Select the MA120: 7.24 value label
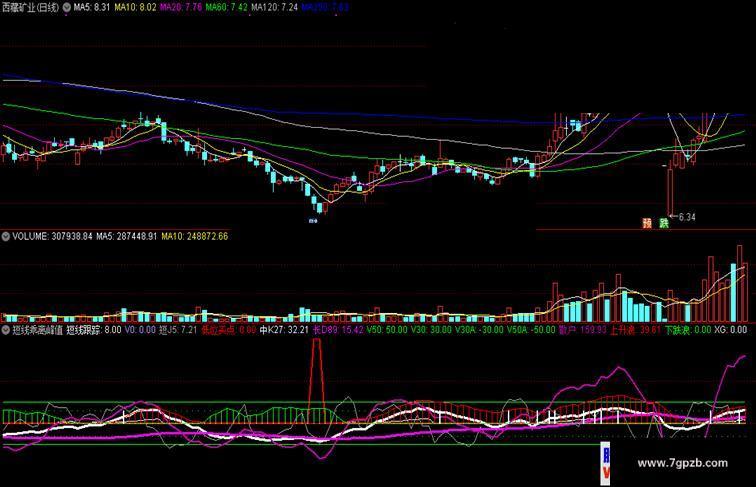Screen dimensions: 756x487 point(275,7)
